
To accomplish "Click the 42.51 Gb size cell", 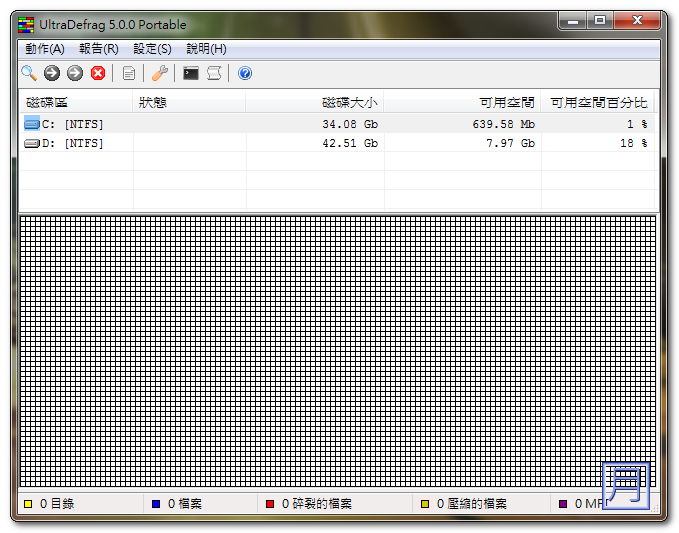I will [350, 143].
